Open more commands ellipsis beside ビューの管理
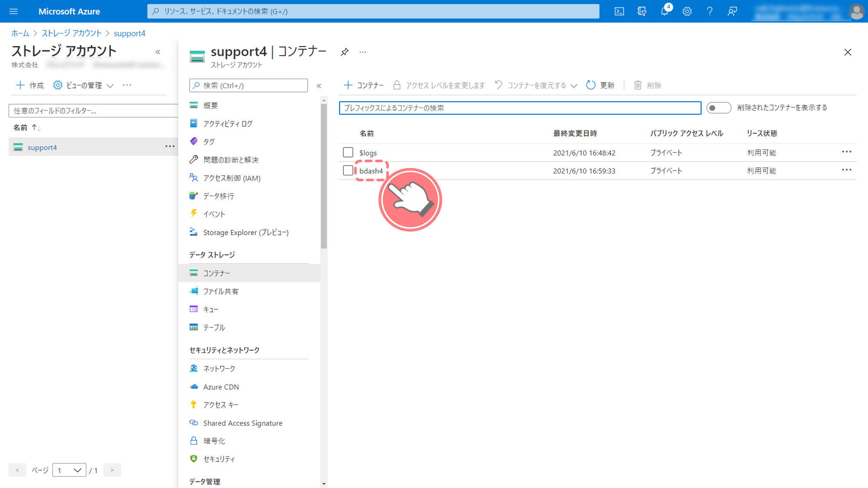The image size is (868, 488). pos(127,85)
